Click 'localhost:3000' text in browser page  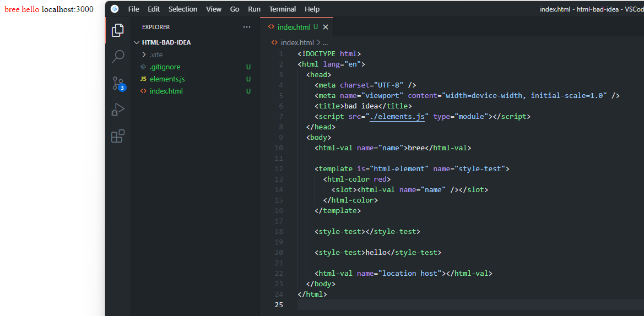coord(67,9)
